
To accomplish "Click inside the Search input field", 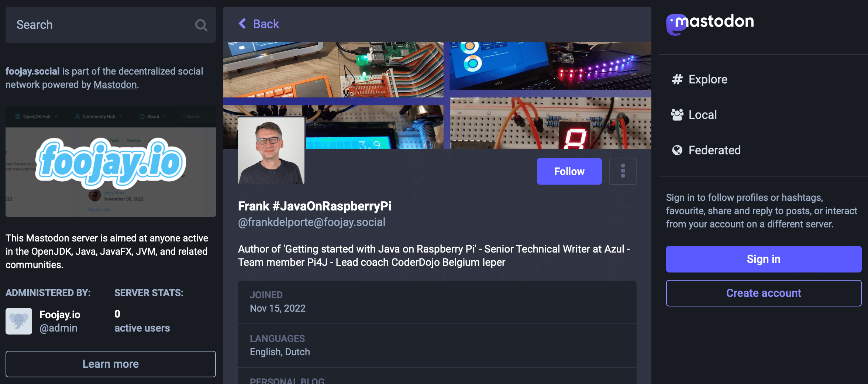I will pos(92,25).
